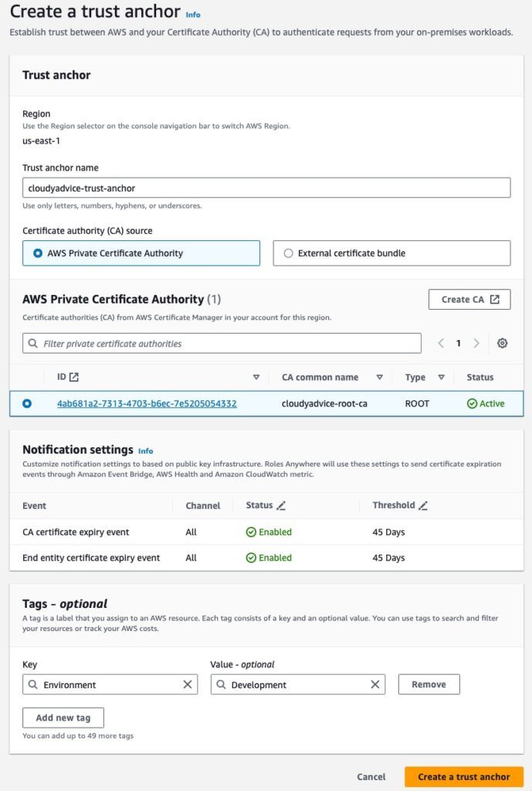This screenshot has height=791, width=532.
Task: Select AWS Private Certificate Authority source
Action: 141,253
